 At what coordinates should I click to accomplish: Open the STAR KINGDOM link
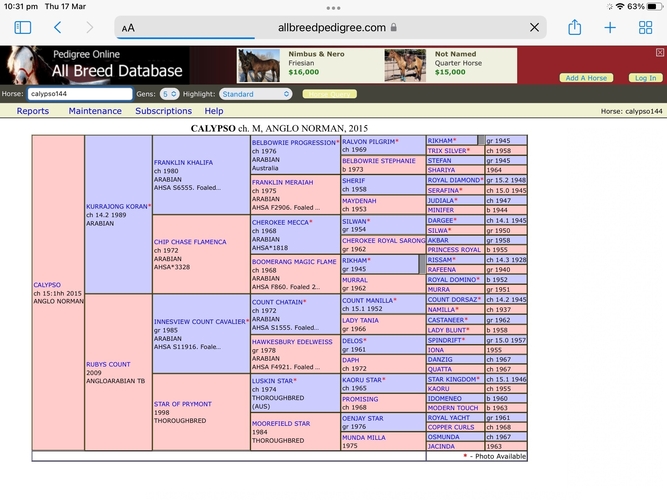[453, 379]
